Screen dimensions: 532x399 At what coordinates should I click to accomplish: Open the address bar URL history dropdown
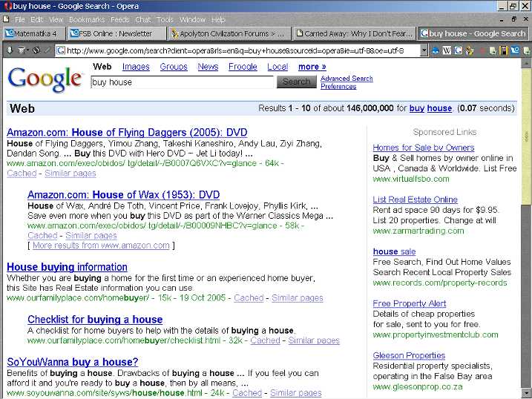(424, 50)
